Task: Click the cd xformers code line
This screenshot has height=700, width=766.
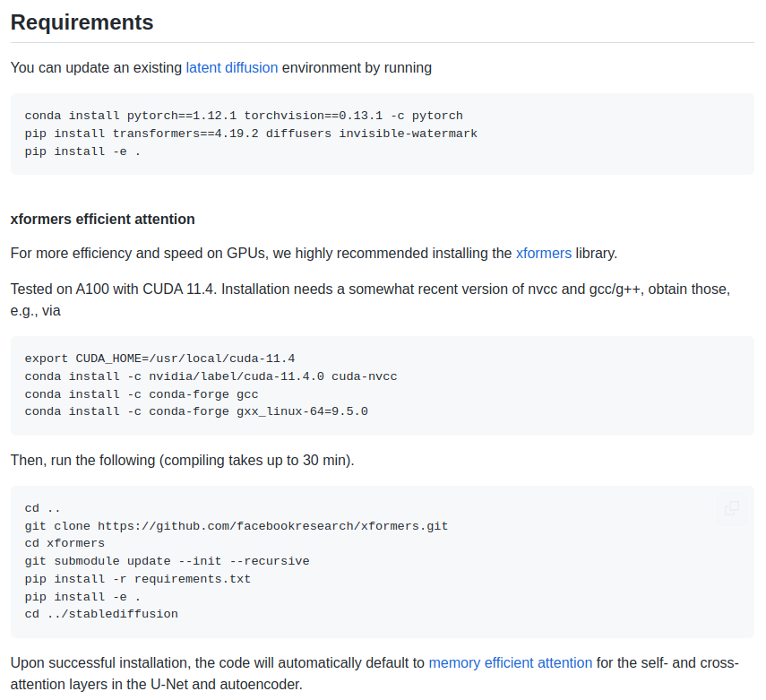Action: coord(65,543)
